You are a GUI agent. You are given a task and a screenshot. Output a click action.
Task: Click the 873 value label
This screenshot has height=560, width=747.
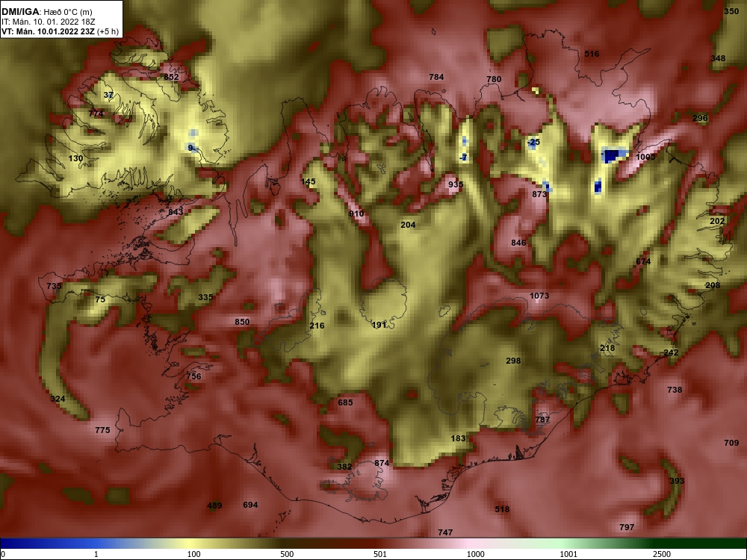[539, 194]
